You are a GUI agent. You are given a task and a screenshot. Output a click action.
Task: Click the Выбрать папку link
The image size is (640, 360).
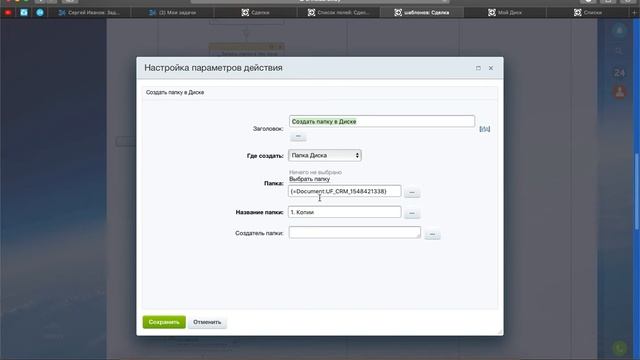(x=309, y=179)
